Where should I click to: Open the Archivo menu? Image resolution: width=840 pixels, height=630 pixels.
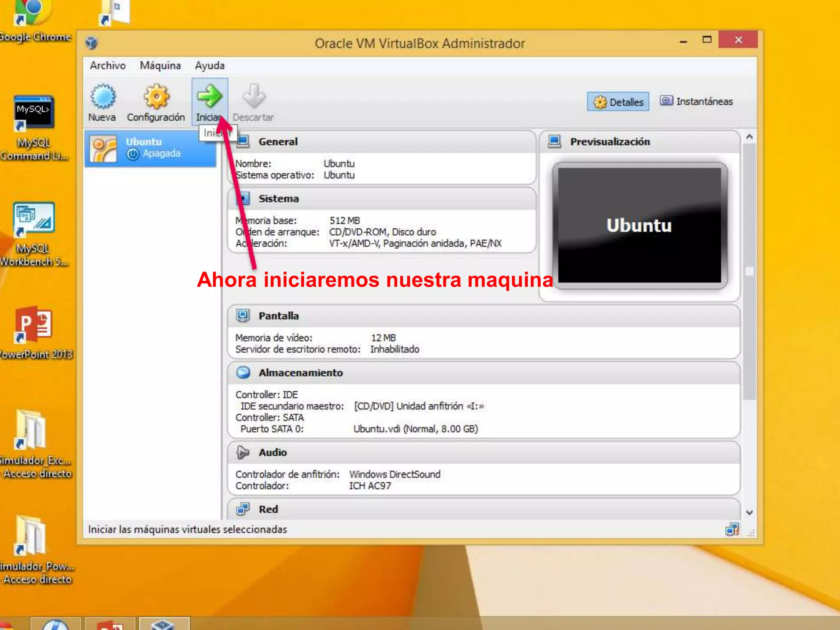click(x=107, y=66)
